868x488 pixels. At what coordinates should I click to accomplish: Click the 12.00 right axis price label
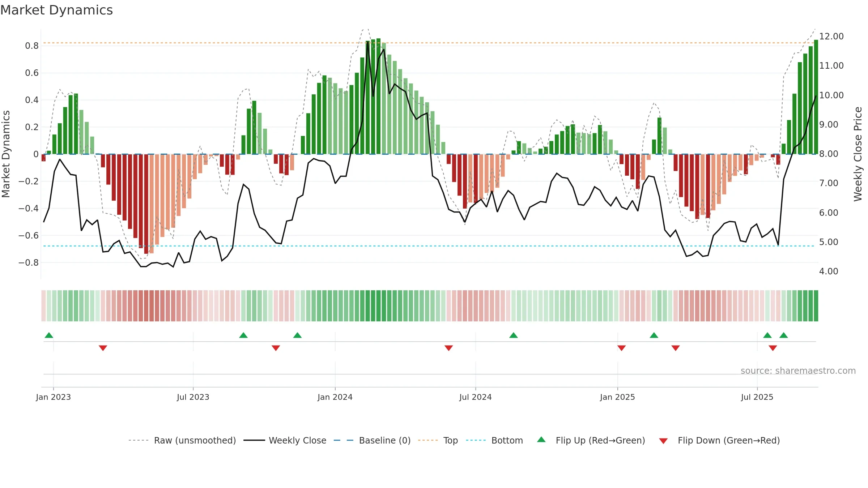click(831, 37)
